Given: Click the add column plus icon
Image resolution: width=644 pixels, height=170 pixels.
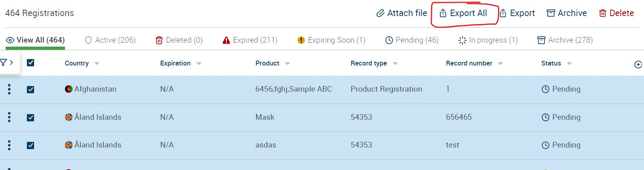Looking at the screenshot, I should [638, 64].
